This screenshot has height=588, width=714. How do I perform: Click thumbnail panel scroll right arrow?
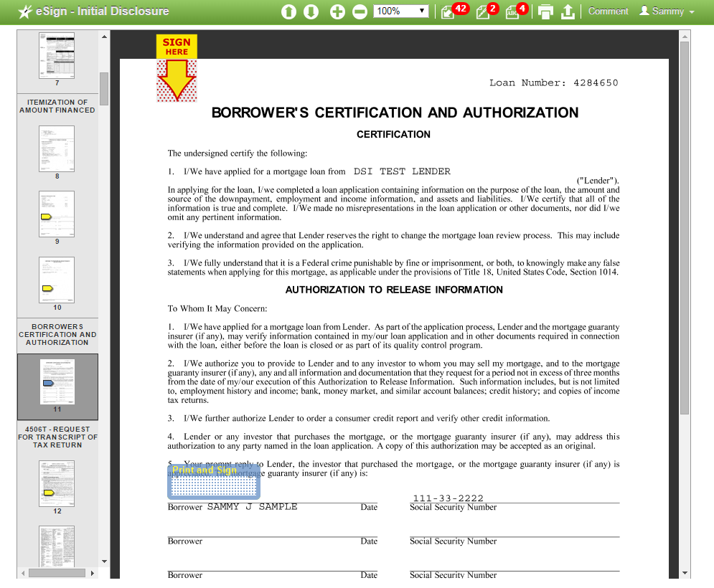(x=93, y=573)
